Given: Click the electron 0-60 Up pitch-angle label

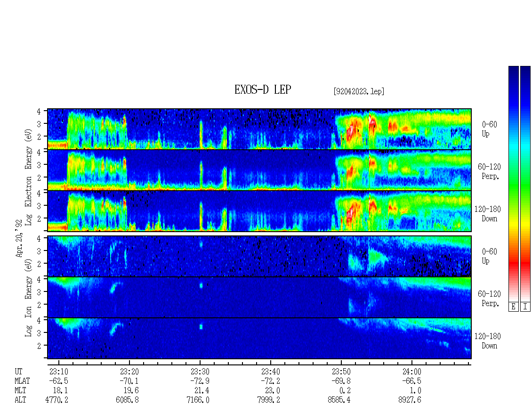Looking at the screenshot, I should click(x=489, y=129).
